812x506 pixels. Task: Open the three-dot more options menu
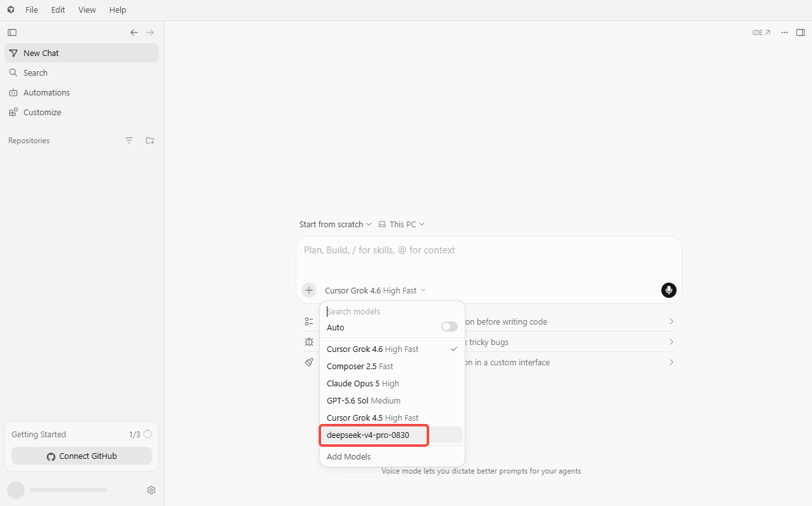785,32
